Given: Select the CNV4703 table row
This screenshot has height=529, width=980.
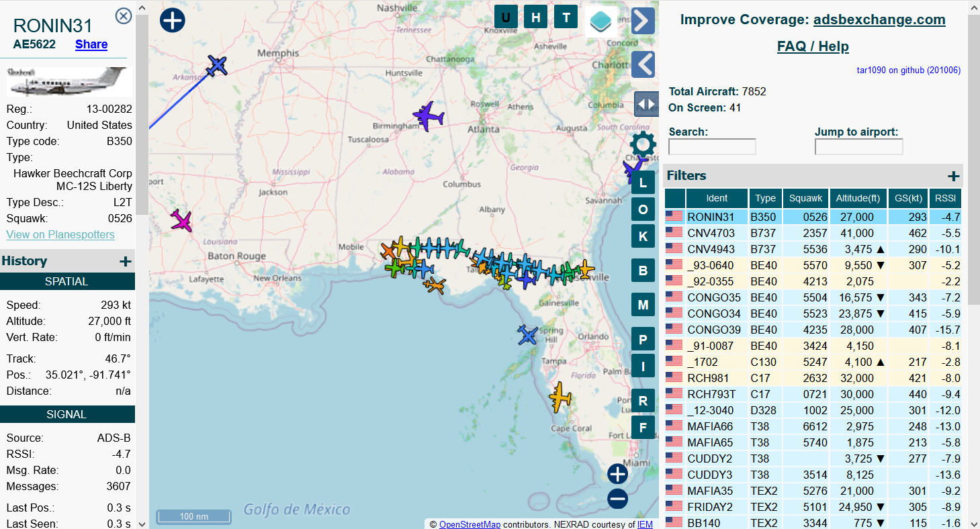Looking at the screenshot, I should [813, 233].
